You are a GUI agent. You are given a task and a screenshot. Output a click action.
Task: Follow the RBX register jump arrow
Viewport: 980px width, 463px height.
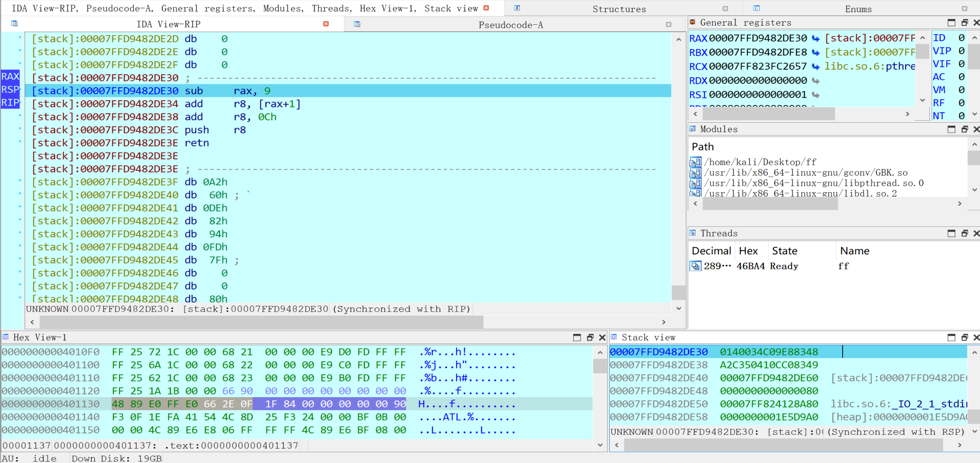[816, 53]
